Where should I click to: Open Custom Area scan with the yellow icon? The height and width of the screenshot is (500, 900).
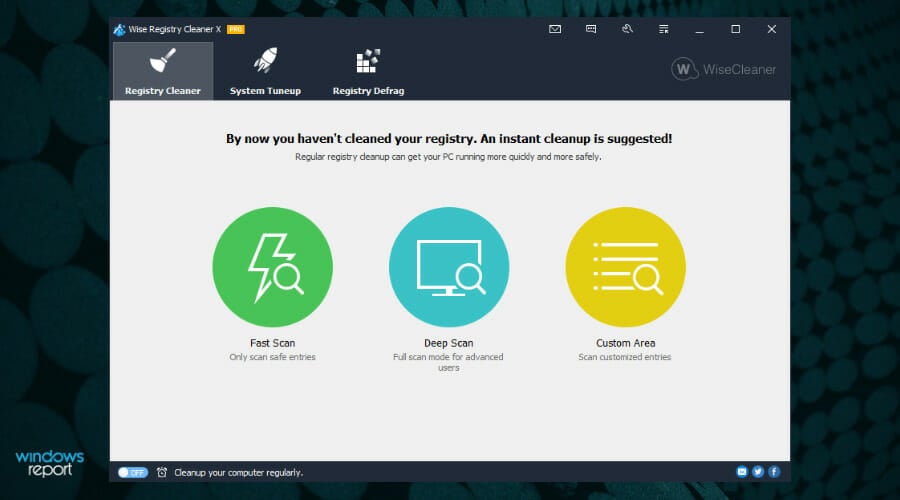coord(626,267)
